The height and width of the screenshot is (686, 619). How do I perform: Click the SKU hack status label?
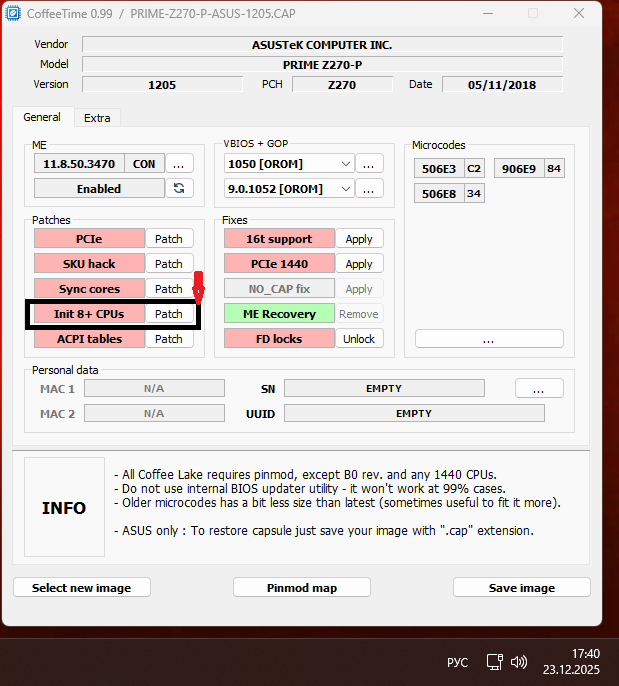coord(89,264)
